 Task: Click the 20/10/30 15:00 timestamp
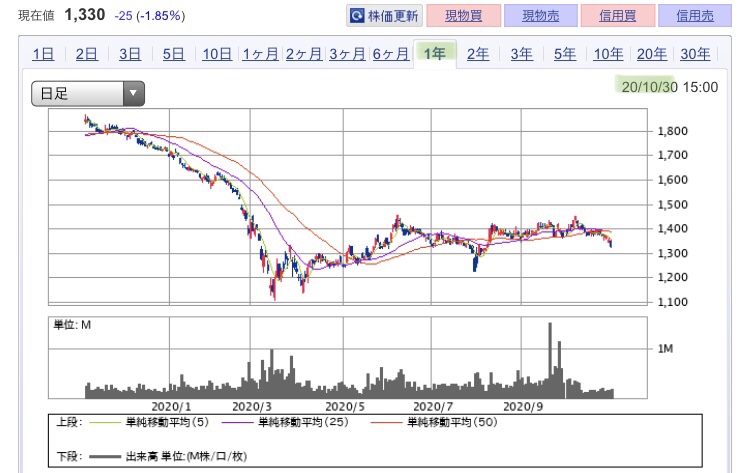coord(669,87)
